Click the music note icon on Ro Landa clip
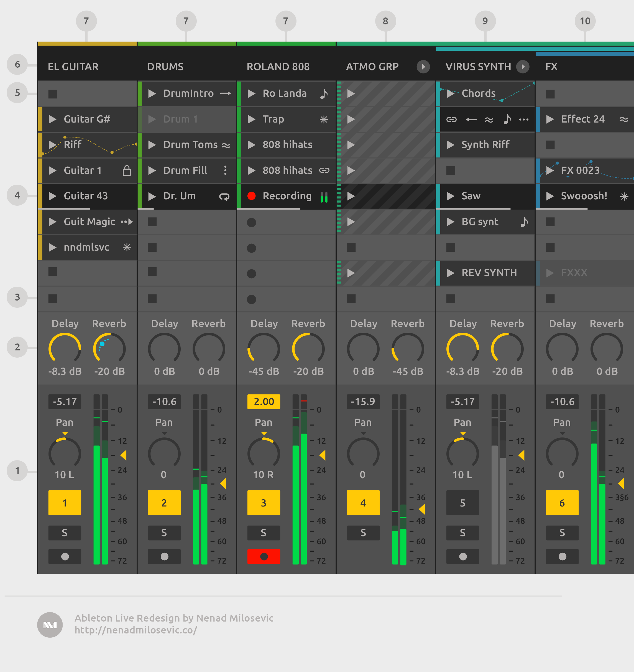The width and height of the screenshot is (634, 672). click(x=324, y=93)
